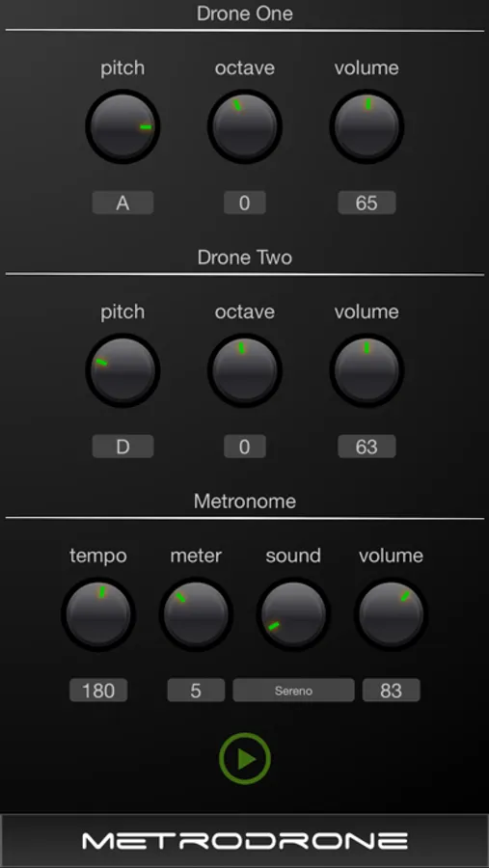Click the METRODRONE logo banner
This screenshot has width=489, height=868.
point(244,840)
